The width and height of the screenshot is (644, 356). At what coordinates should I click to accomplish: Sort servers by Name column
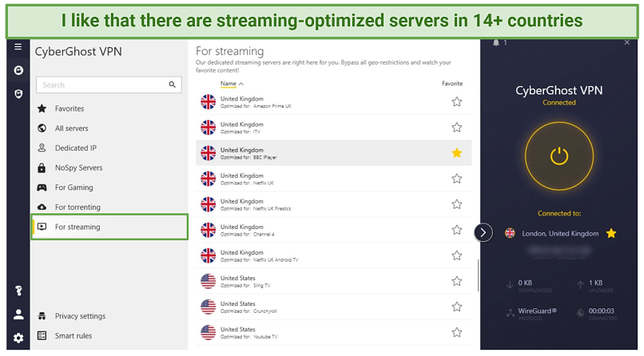click(232, 84)
